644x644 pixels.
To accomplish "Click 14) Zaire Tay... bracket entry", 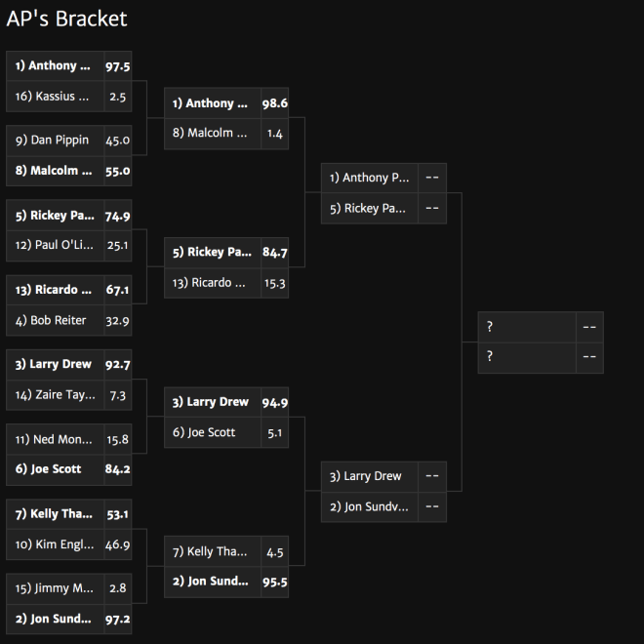I will pyautogui.click(x=69, y=395).
